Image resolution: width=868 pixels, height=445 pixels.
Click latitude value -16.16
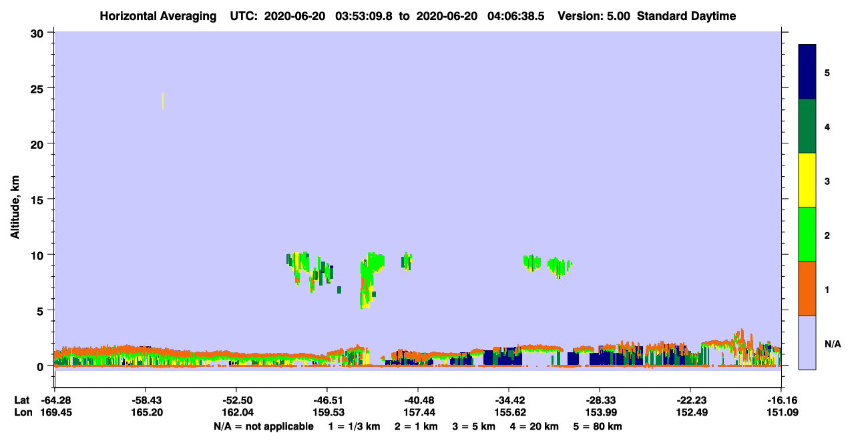tap(781, 400)
